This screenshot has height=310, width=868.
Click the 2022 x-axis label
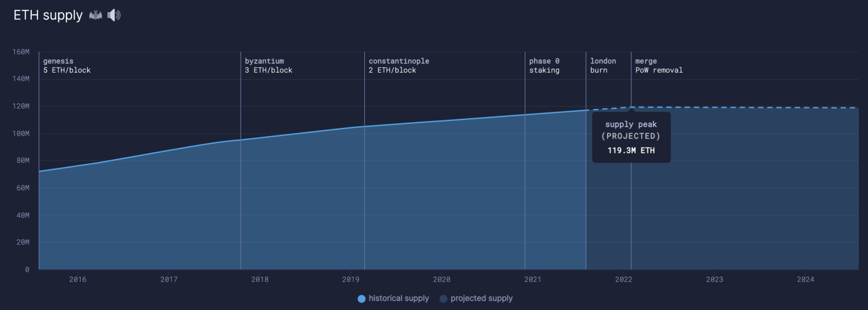click(624, 279)
